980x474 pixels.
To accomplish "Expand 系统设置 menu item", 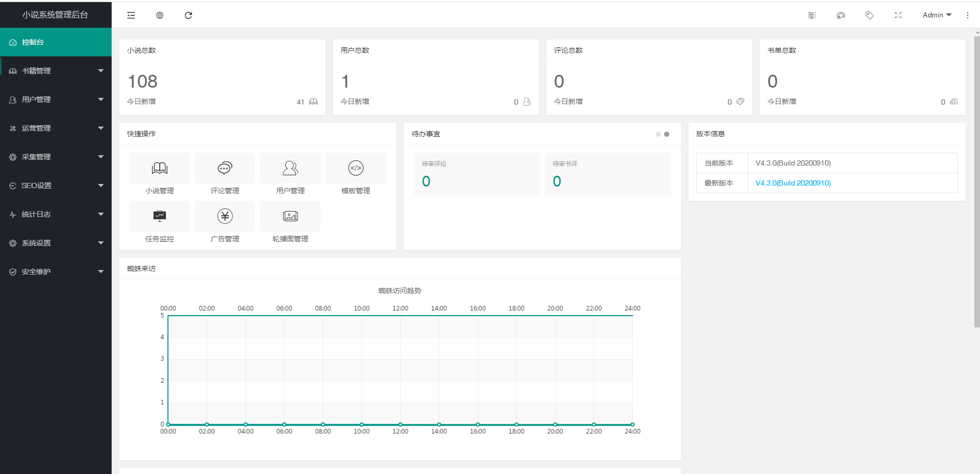I will [56, 243].
